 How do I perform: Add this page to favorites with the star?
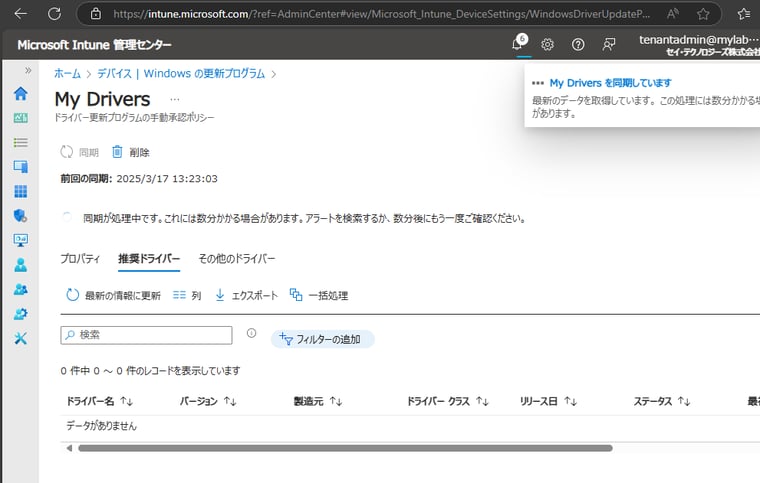[x=703, y=14]
